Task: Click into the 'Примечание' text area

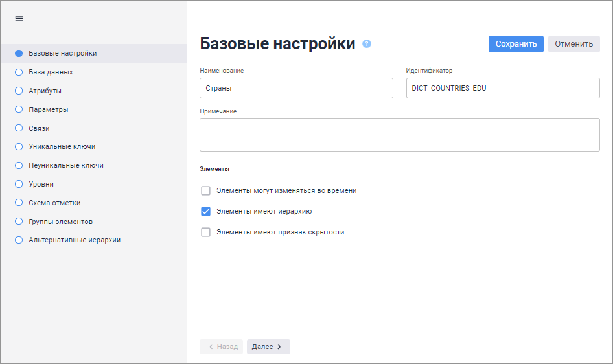Action: 399,135
